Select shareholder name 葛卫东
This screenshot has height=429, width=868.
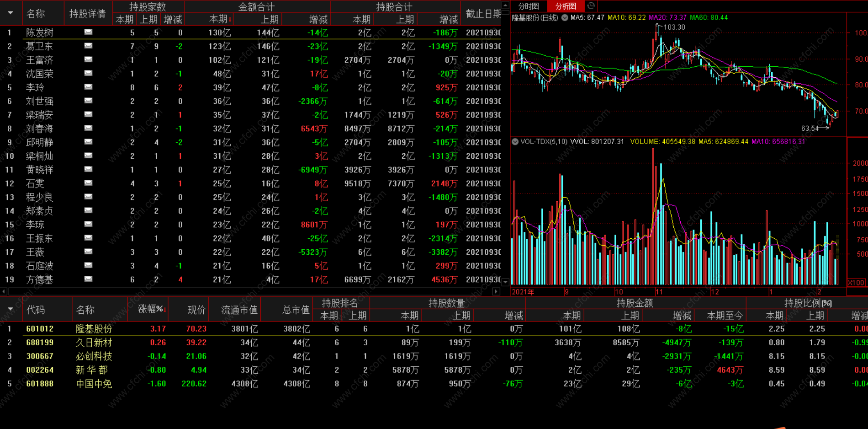coord(40,46)
